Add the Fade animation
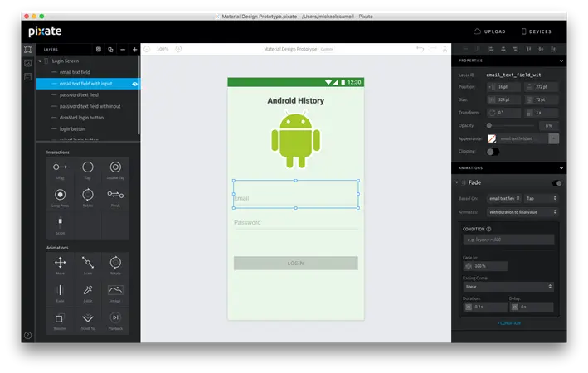This screenshot has height=373, width=588. coord(60,293)
